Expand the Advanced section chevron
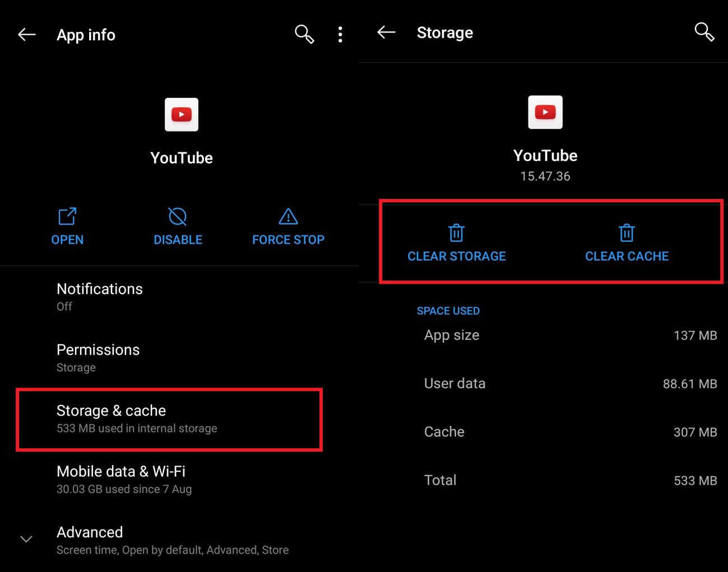Screen dimensions: 728x572 [26, 539]
